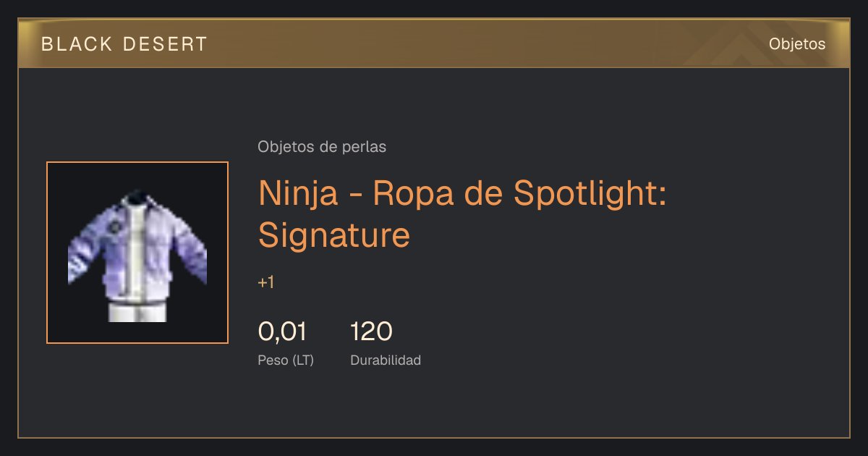Screen dimensions: 868x456
Task: Click the purple jacket item icon
Action: click(x=137, y=253)
